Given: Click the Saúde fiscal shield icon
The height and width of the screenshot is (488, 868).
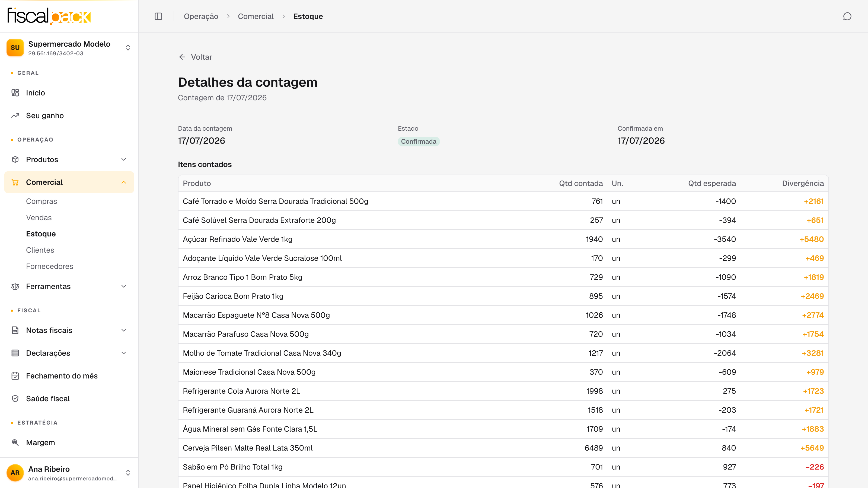Looking at the screenshot, I should tap(15, 399).
